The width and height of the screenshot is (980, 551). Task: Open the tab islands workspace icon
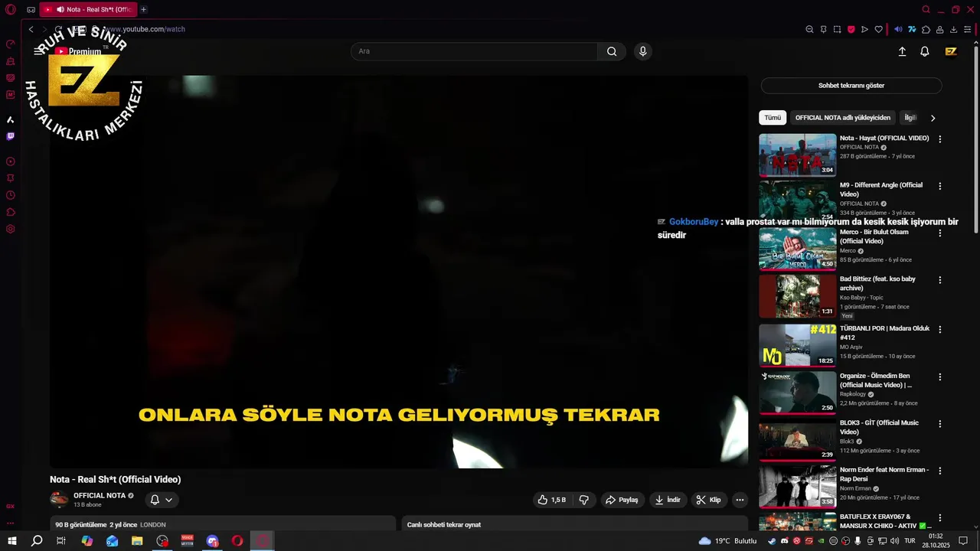coord(31,10)
